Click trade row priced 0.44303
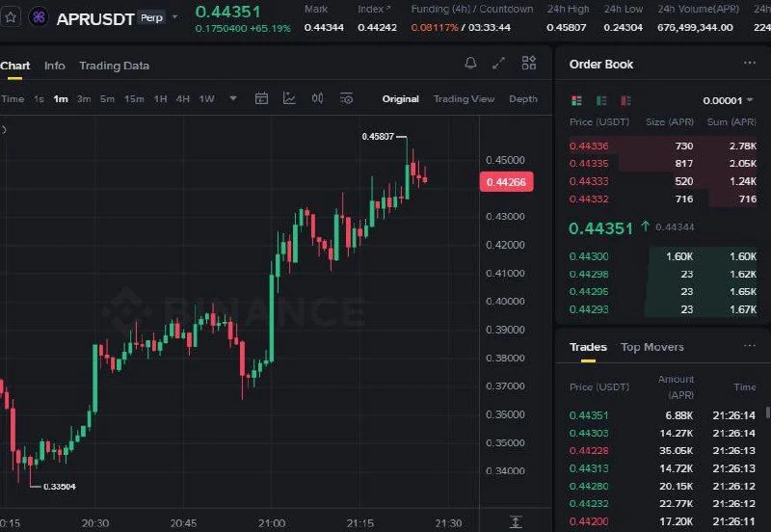The height and width of the screenshot is (532, 771). click(x=662, y=433)
